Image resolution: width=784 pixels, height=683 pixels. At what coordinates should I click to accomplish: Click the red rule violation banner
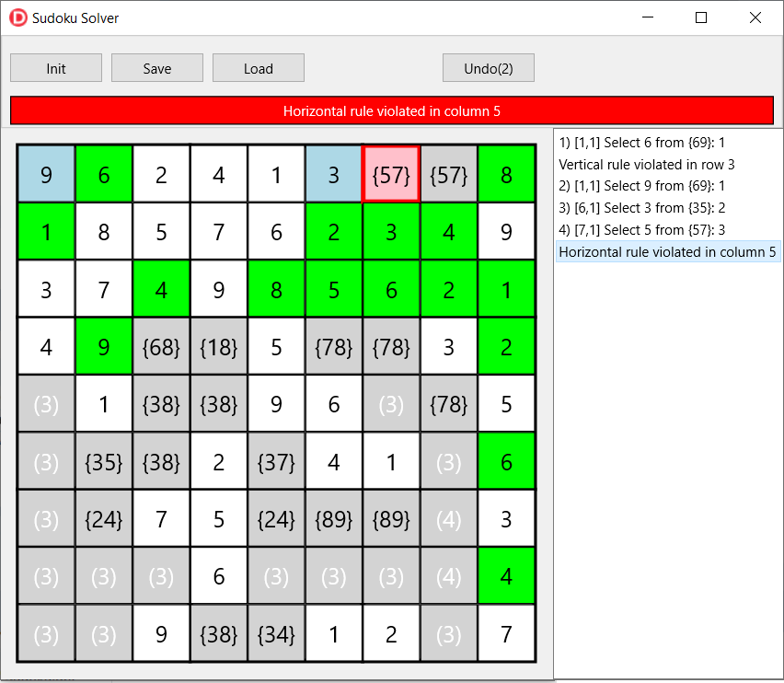tap(392, 110)
